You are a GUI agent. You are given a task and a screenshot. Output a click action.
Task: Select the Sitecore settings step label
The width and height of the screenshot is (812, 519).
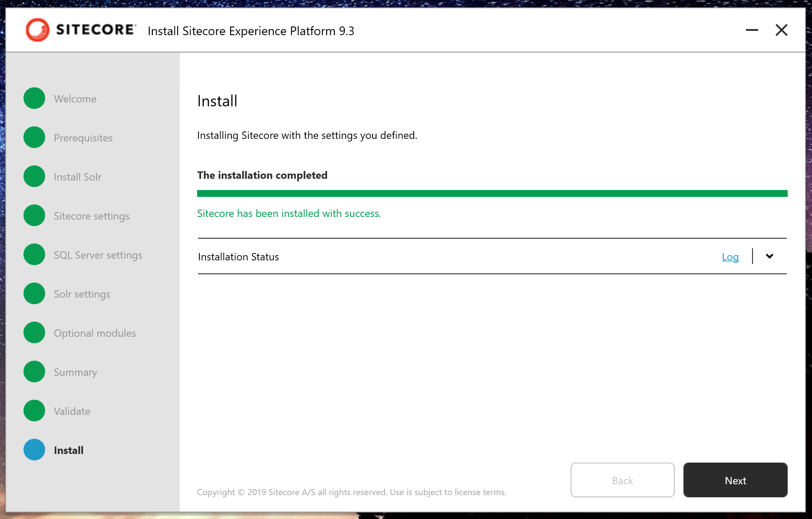92,216
